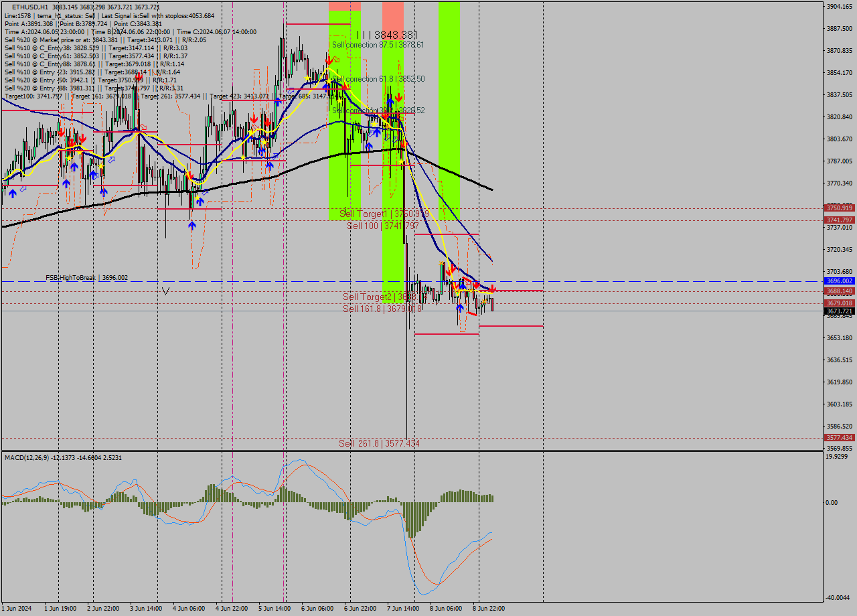The height and width of the screenshot is (616, 857).
Task: Click the '6 Jun 22:00' time axis label
Action: 360,609
